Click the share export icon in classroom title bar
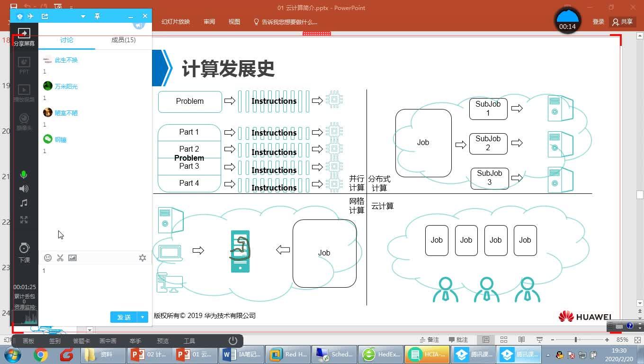 click(45, 16)
